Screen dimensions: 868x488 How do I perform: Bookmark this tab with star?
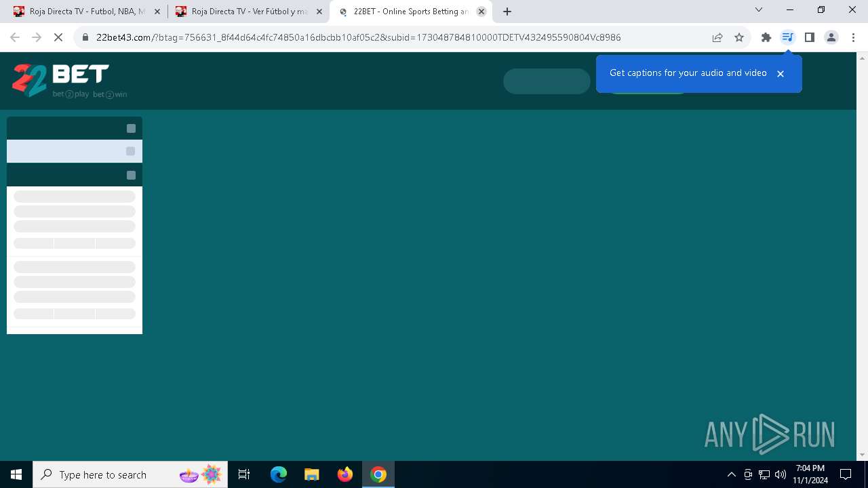coord(739,37)
